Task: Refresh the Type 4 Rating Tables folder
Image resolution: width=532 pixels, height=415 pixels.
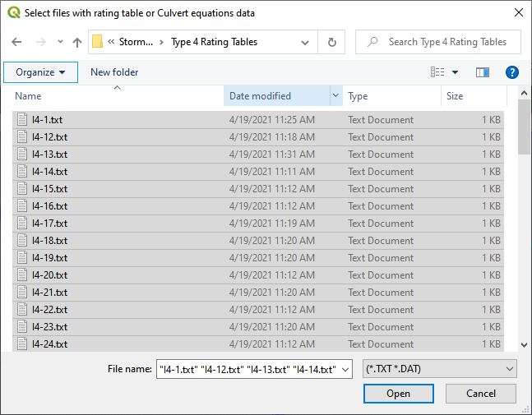Action: pos(331,42)
